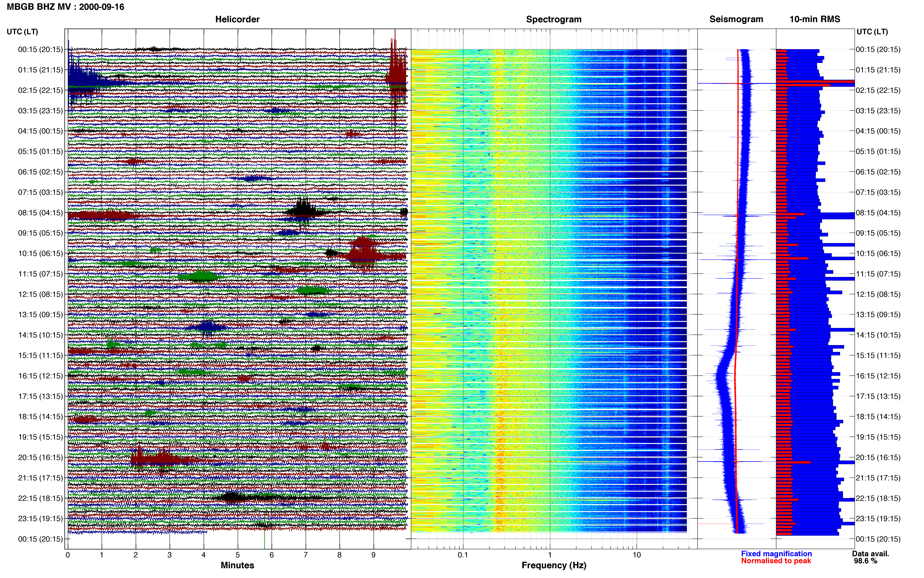
Task: Select right time label '20:15 (16:15)'
Action: coord(878,458)
